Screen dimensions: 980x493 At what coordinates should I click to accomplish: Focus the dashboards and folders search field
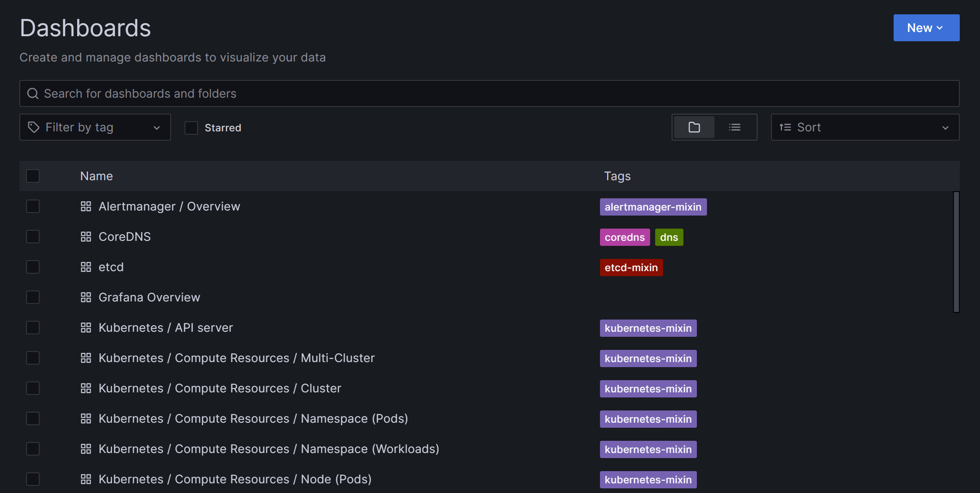[x=489, y=93]
